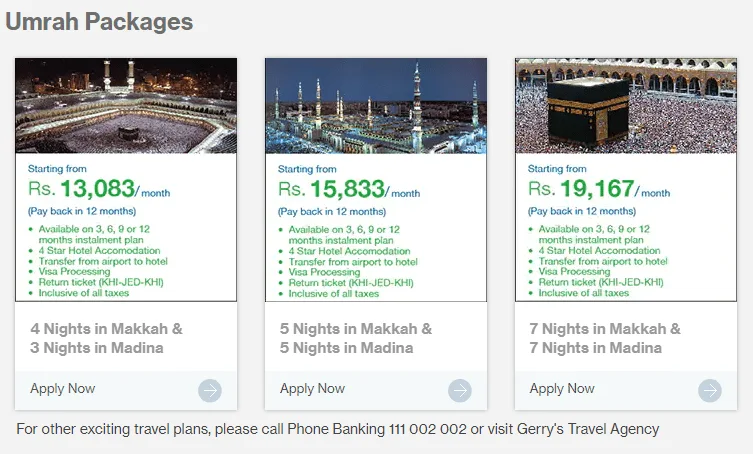Apply Now for 5 Nights Makkah package
This screenshot has height=454, width=753.
(x=312, y=388)
